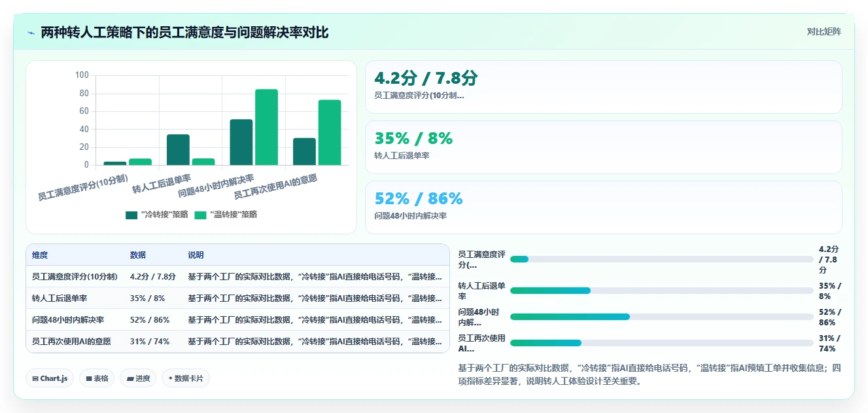Click the 进度 chip icon
Viewport: 868px width, 413px height.
point(130,378)
